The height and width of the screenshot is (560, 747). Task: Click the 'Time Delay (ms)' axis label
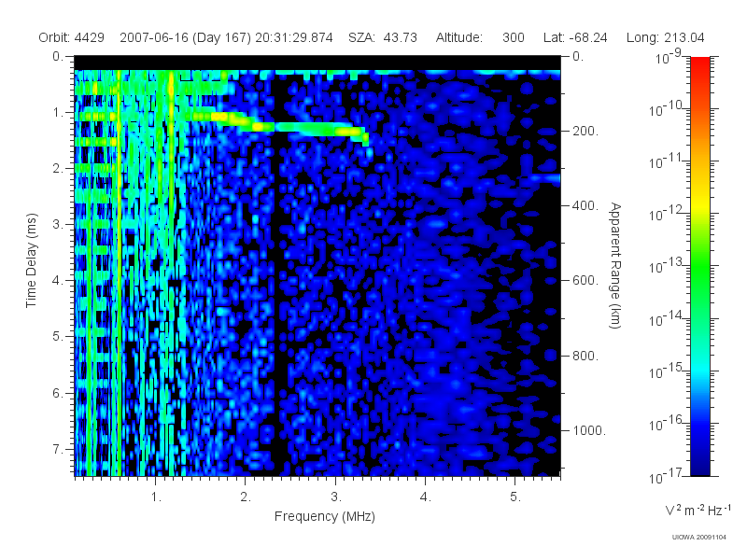tap(31, 260)
